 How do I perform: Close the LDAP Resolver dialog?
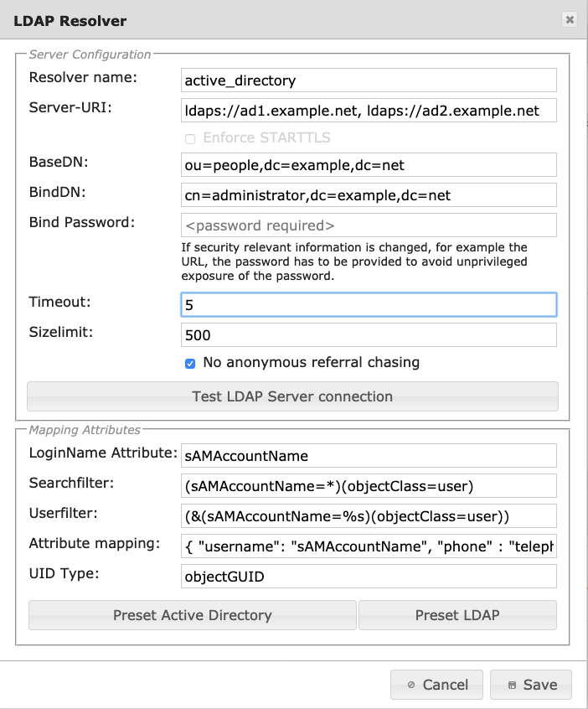point(570,19)
